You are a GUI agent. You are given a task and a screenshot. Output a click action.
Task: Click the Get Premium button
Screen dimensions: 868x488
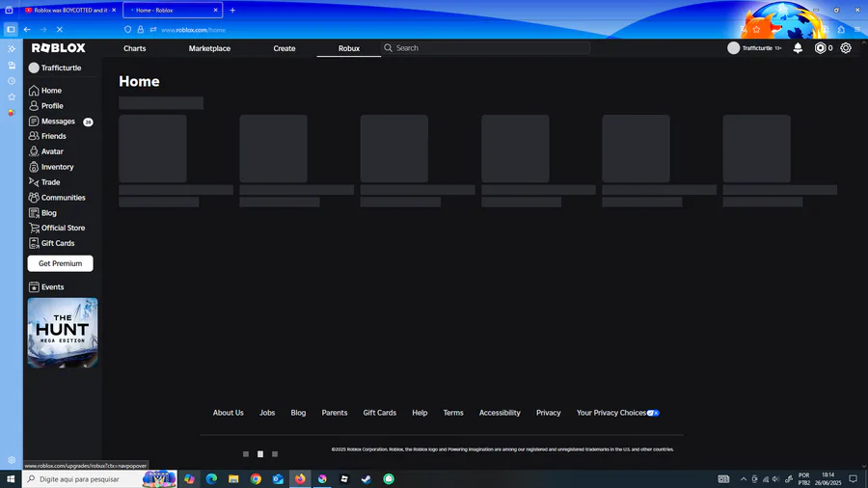point(61,263)
